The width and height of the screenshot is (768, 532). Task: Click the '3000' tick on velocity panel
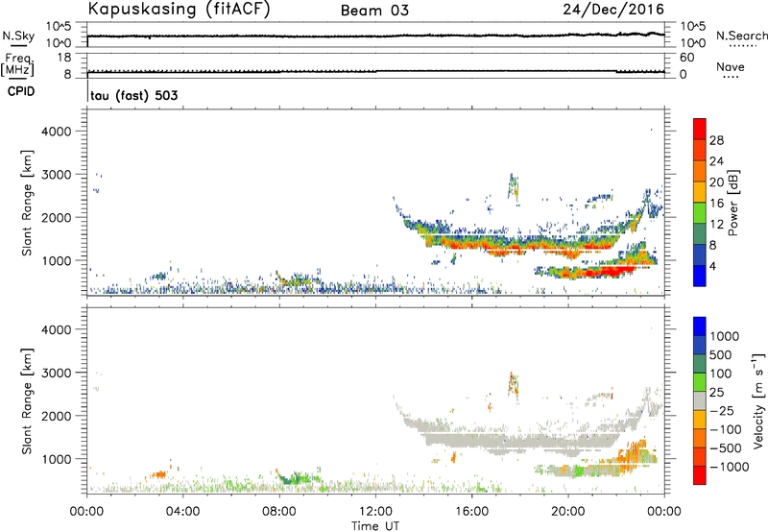[56, 373]
